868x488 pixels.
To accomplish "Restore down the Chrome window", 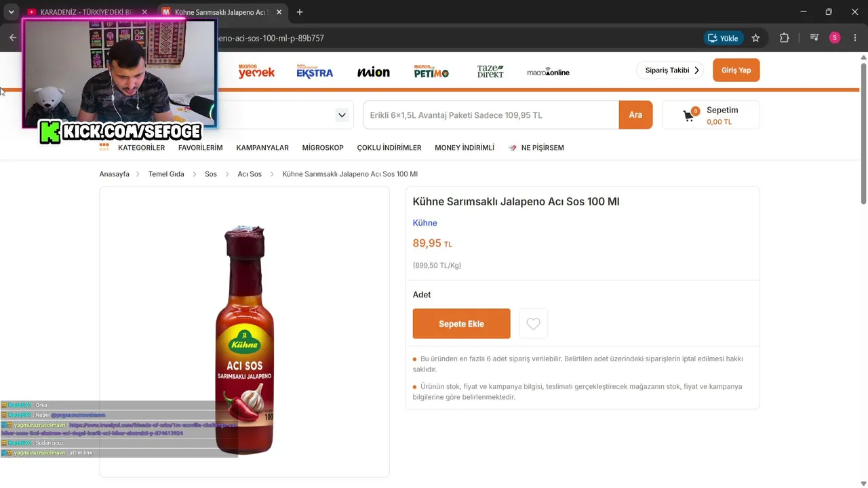I will (x=829, y=12).
